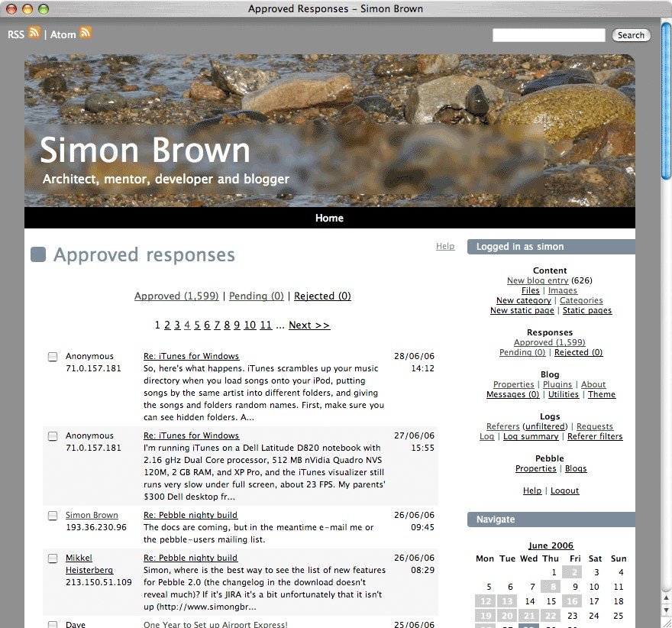Click the Next >> pagination link
Screen dimensions: 672x628
[x=309, y=325]
